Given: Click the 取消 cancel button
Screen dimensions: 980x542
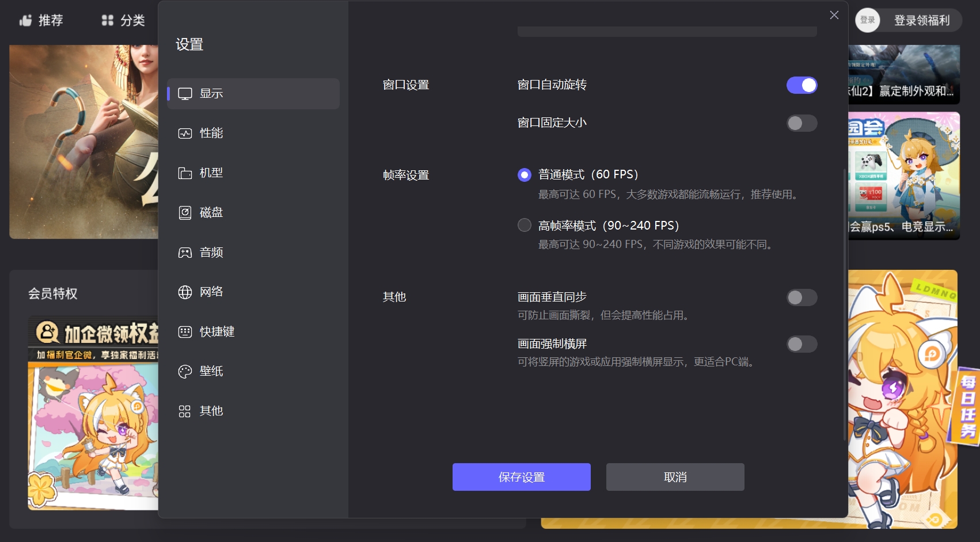Looking at the screenshot, I should tap(674, 476).
